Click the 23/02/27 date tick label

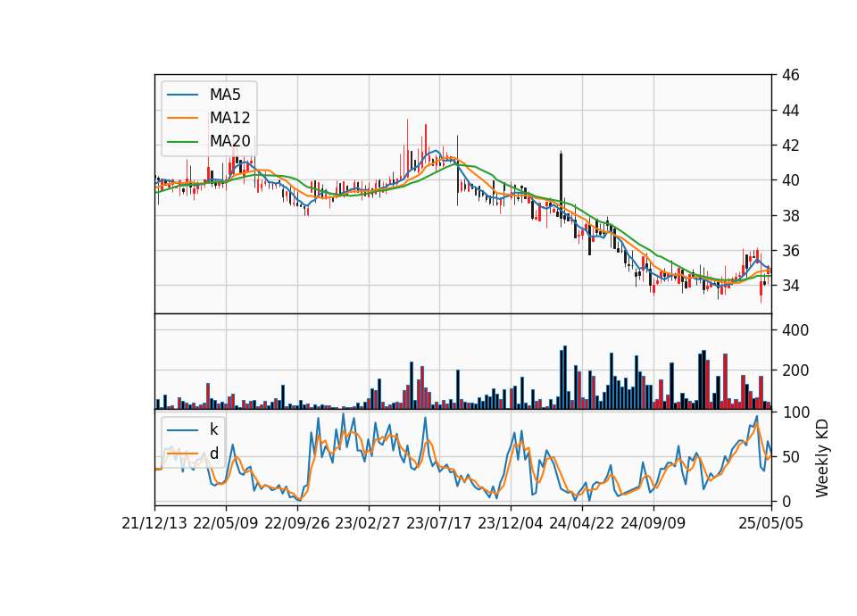coord(368,523)
